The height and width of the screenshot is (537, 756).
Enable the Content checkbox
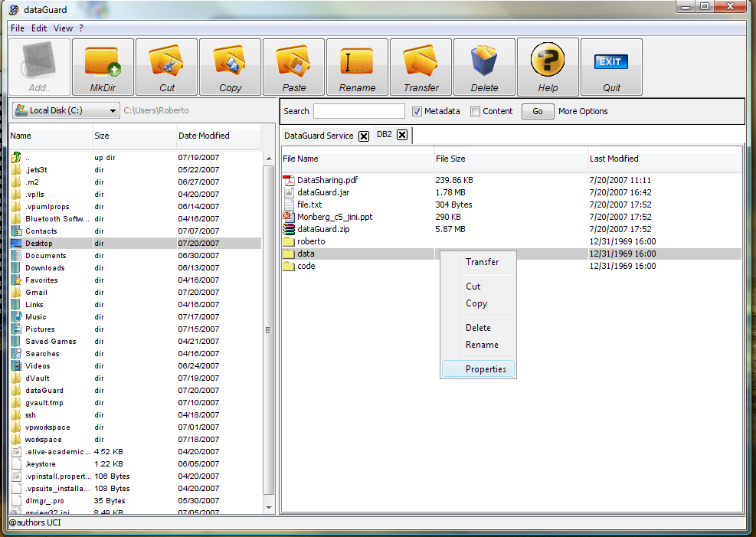[x=476, y=111]
